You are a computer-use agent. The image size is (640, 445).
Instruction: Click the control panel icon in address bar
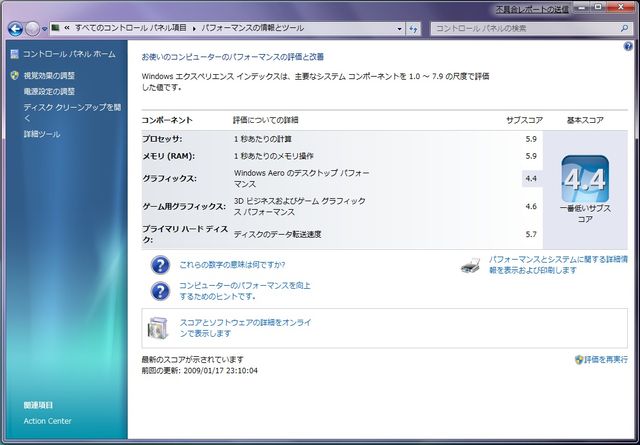click(x=56, y=28)
